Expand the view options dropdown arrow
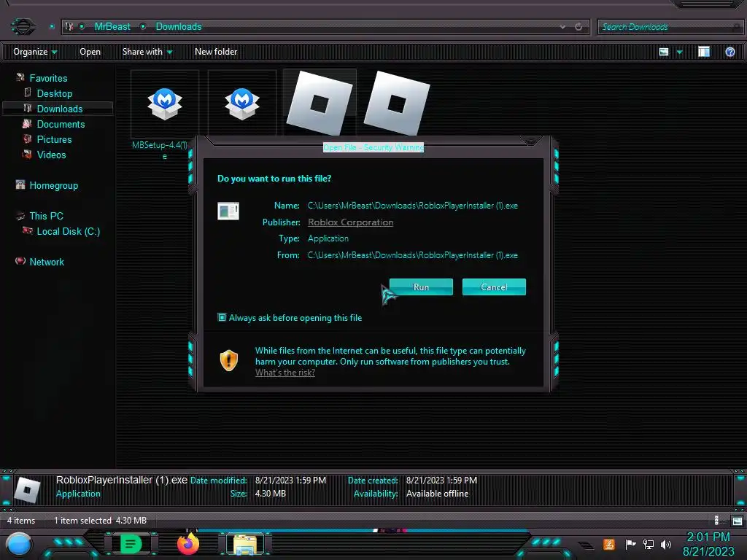Viewport: 747px width, 560px height. coord(679,52)
